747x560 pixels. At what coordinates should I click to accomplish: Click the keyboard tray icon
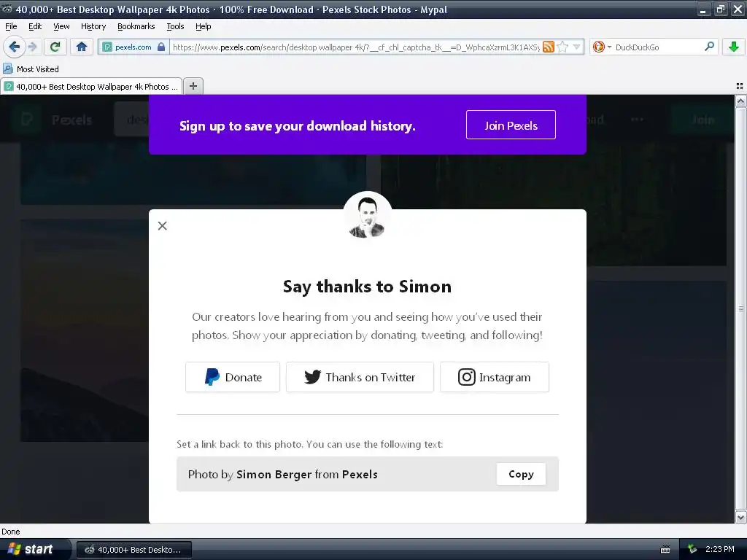[x=665, y=550]
